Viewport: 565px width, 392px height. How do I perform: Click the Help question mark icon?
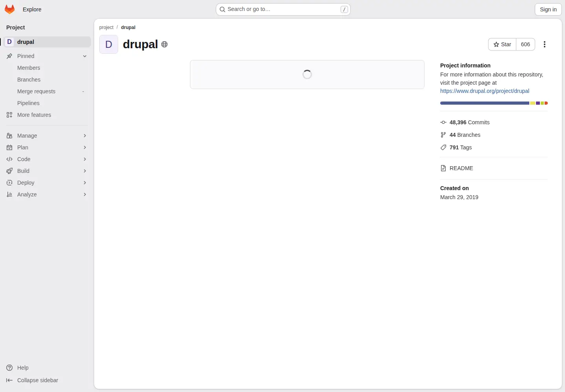(9, 368)
